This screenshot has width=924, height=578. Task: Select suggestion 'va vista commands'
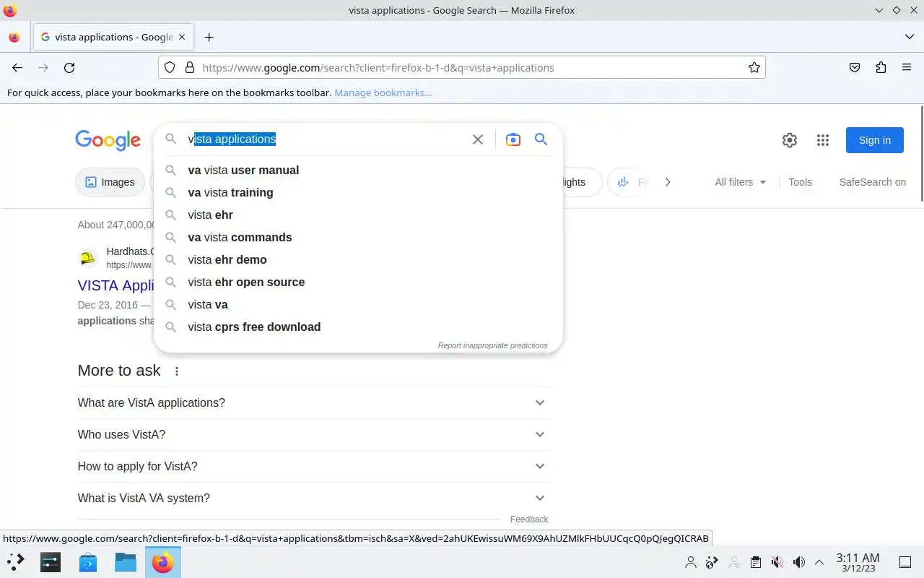(358, 237)
